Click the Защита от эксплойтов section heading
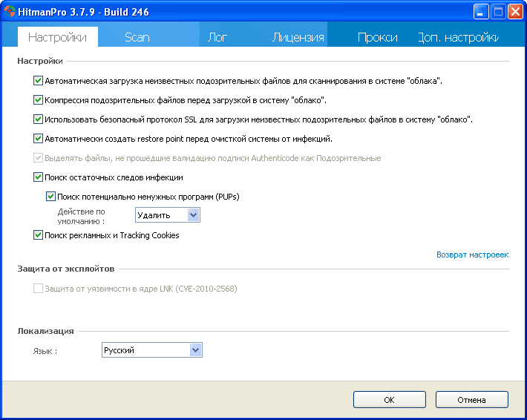This screenshot has height=420, width=527. [66, 269]
